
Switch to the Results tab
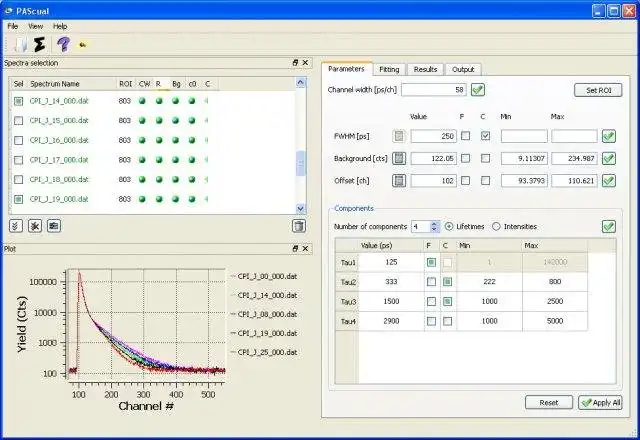click(425, 69)
